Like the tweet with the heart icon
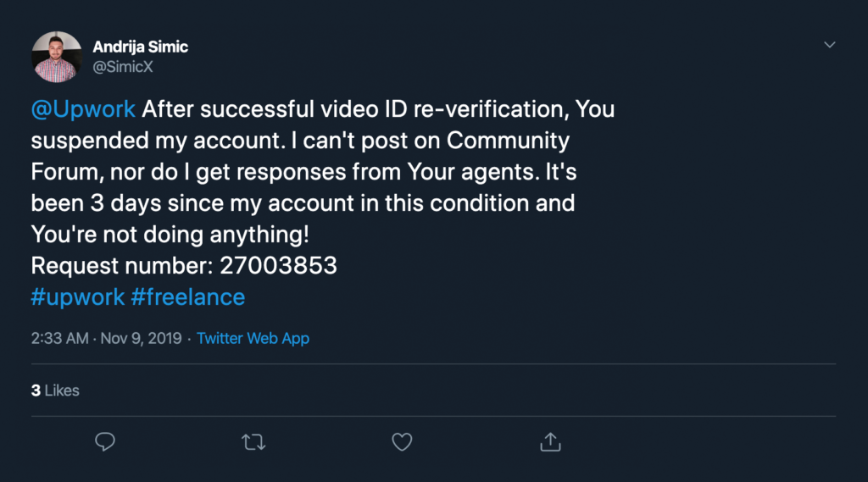Screen dimensions: 868x482 point(402,441)
